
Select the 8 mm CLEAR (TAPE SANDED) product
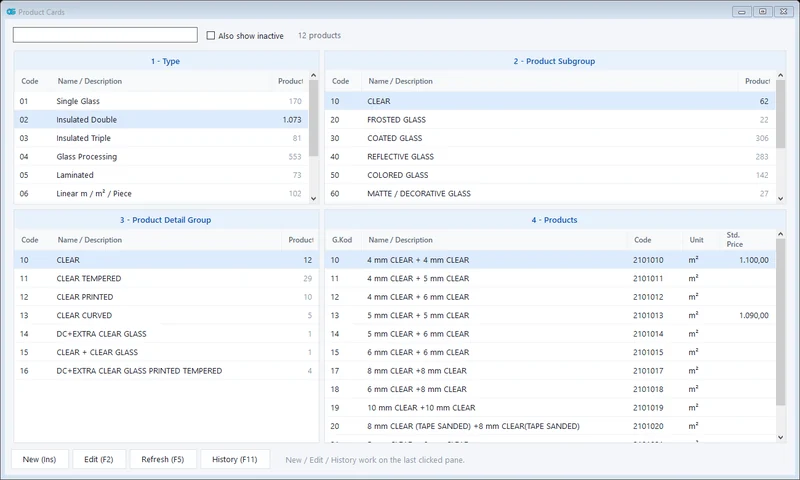pyautogui.click(x=550, y=426)
